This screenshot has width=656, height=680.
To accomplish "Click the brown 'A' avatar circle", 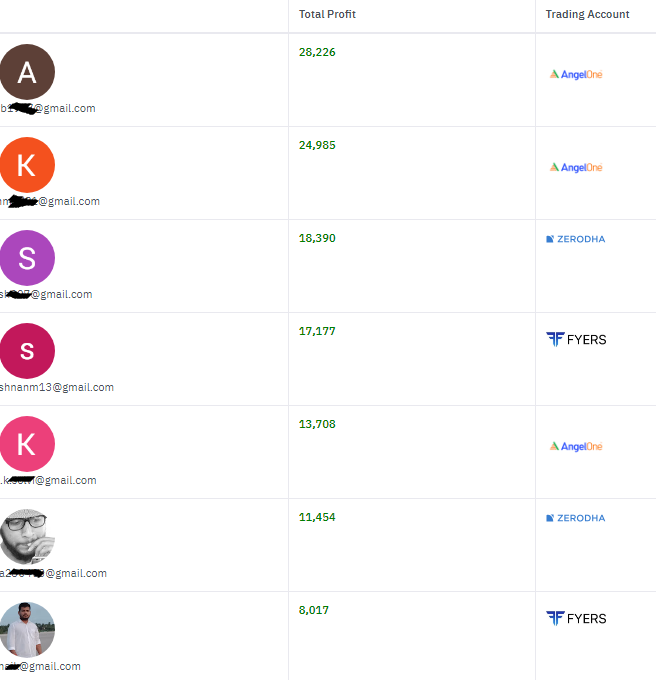I will (27, 72).
